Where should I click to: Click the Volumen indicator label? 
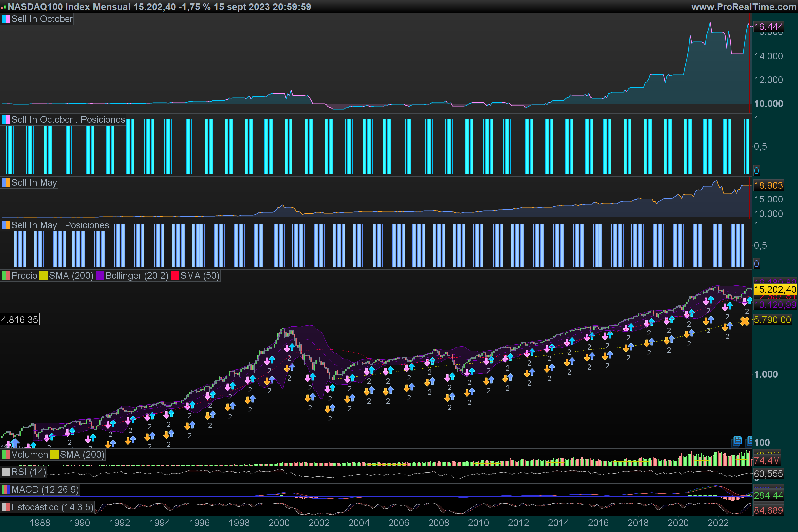(30, 454)
